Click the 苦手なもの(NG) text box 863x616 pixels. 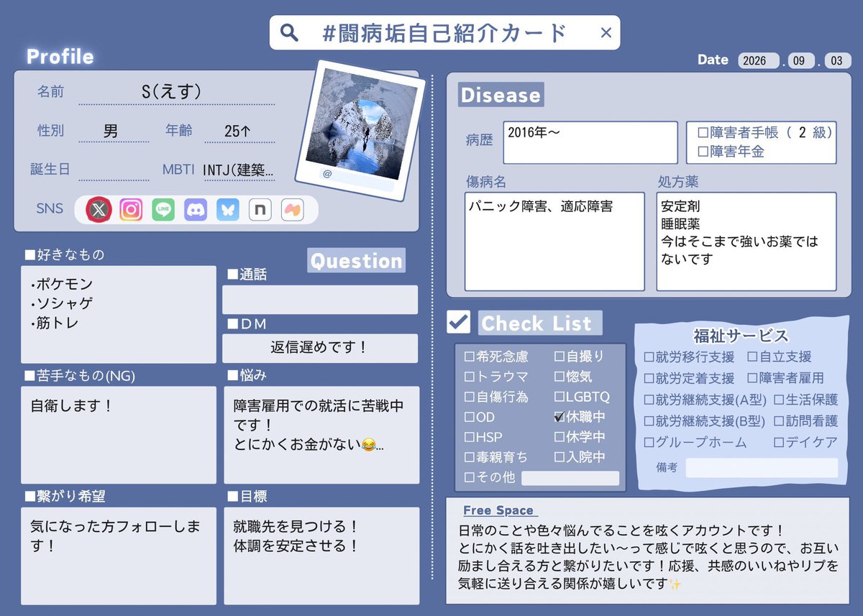pyautogui.click(x=119, y=435)
